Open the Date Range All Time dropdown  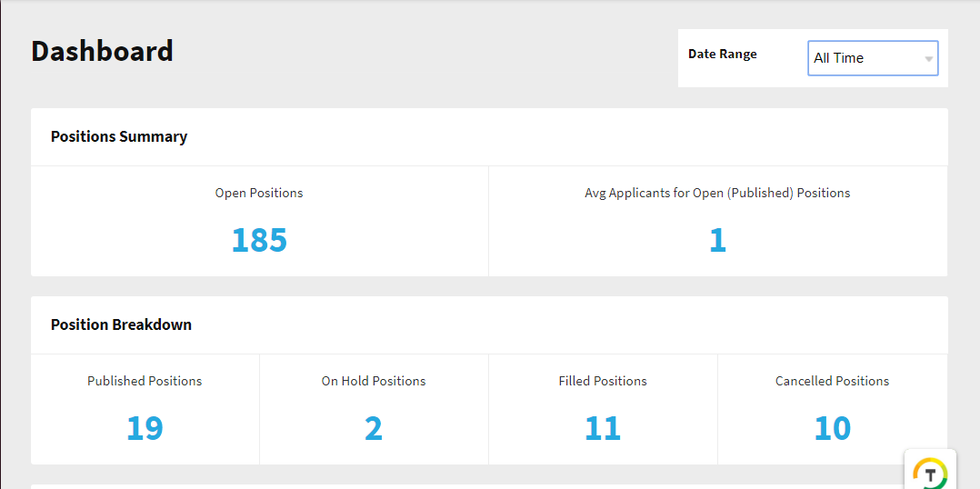click(x=873, y=58)
